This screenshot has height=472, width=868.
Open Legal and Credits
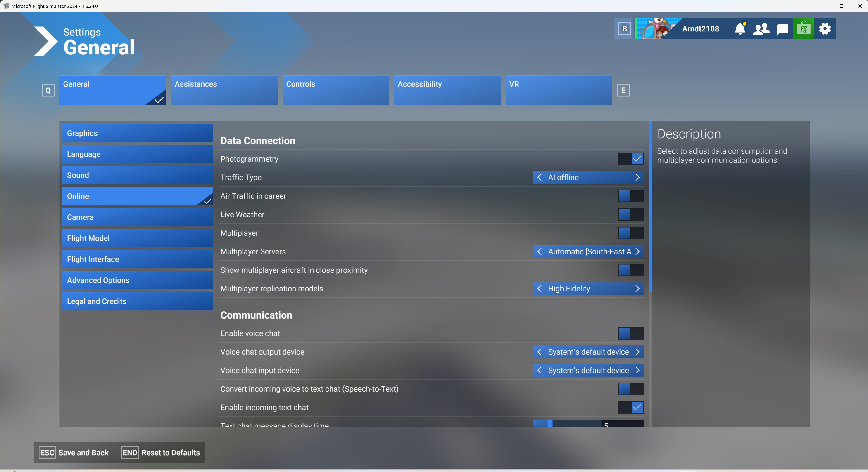(x=137, y=301)
